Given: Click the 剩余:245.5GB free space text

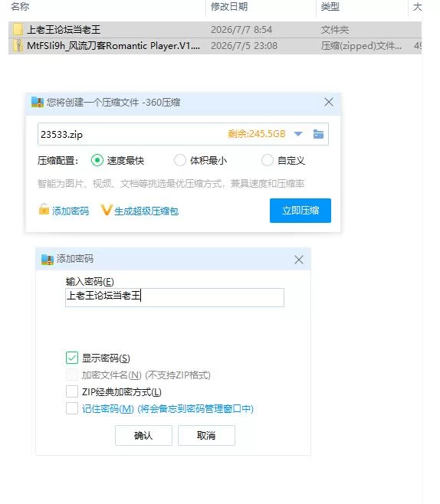Looking at the screenshot, I should point(256,134).
